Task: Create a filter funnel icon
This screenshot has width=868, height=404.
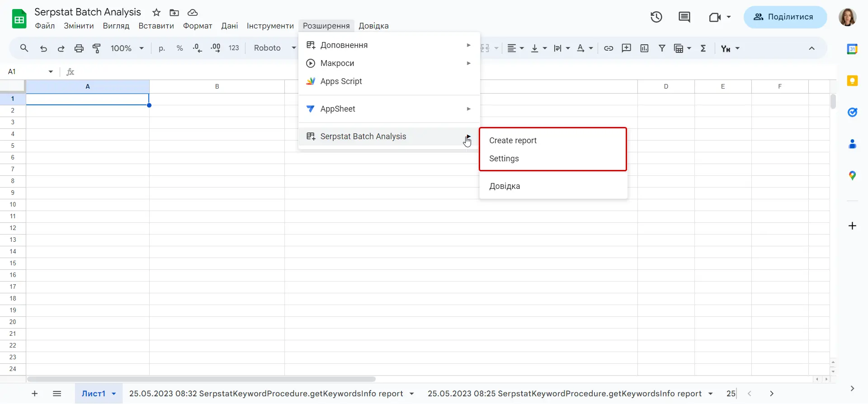Action: click(662, 48)
